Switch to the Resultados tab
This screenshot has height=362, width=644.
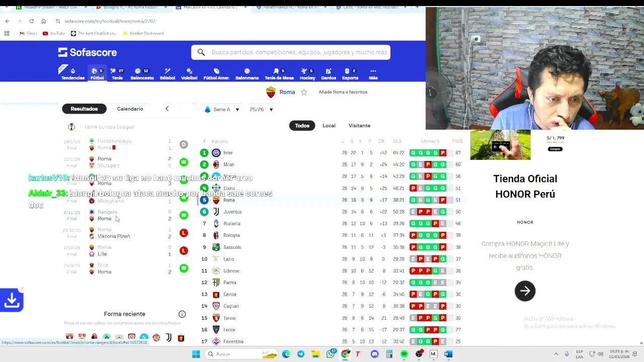[84, 109]
